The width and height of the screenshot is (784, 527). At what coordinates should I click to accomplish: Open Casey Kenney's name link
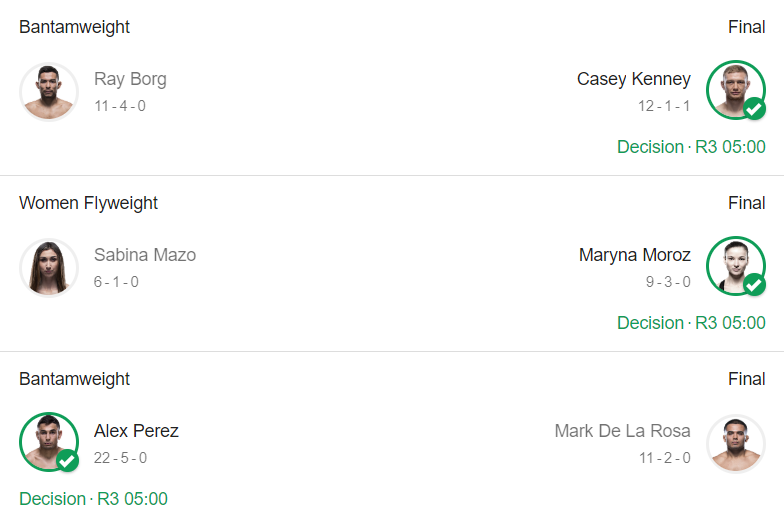pyautogui.click(x=633, y=79)
